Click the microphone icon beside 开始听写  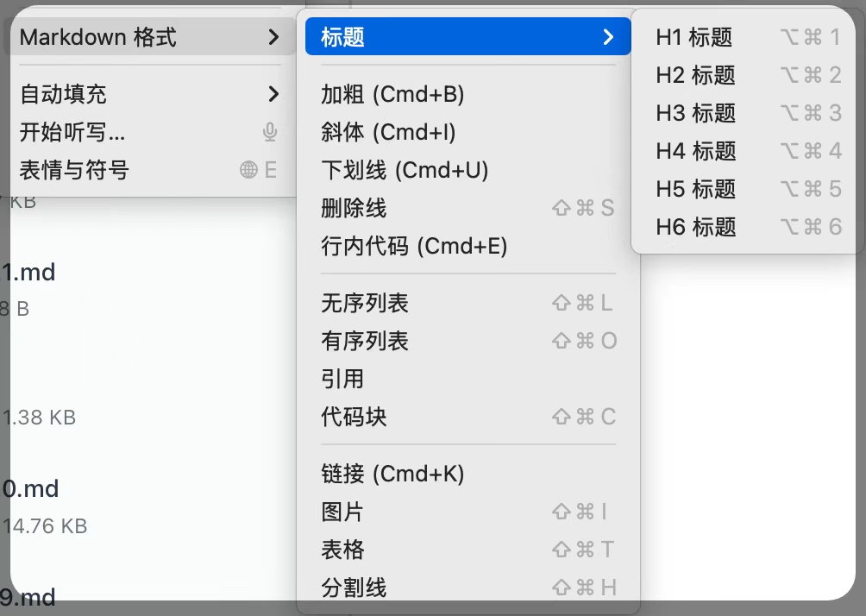pos(270,132)
